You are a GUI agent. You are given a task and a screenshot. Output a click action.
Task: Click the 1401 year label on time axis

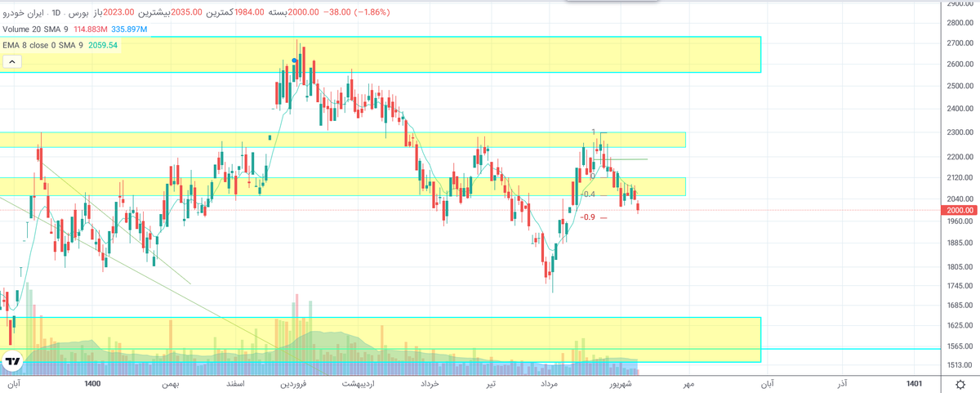click(x=915, y=383)
